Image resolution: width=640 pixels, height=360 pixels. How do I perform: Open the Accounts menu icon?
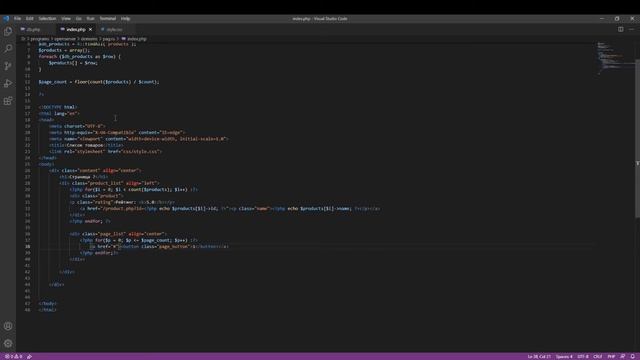8,326
